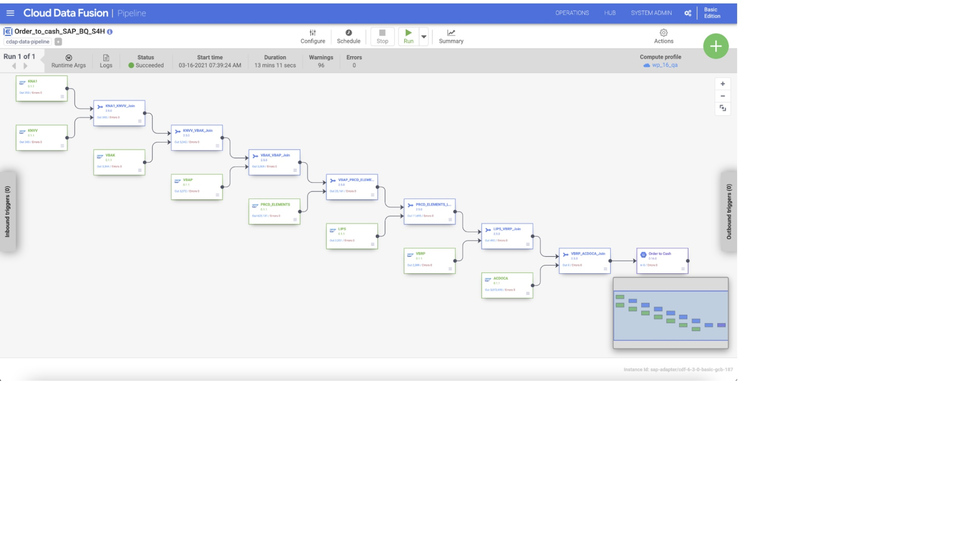Screen dimensions: 980x551
Task: Click the green plus add button
Action: click(x=715, y=46)
